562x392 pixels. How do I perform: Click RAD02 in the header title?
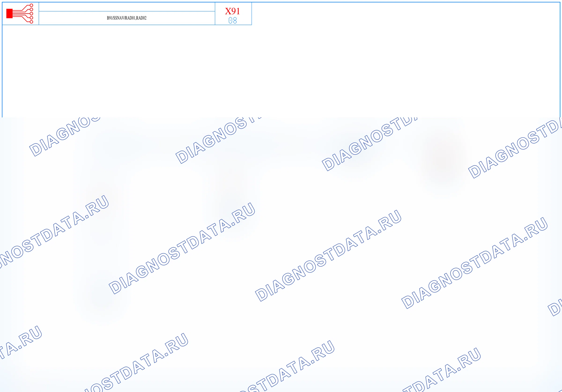[141, 18]
